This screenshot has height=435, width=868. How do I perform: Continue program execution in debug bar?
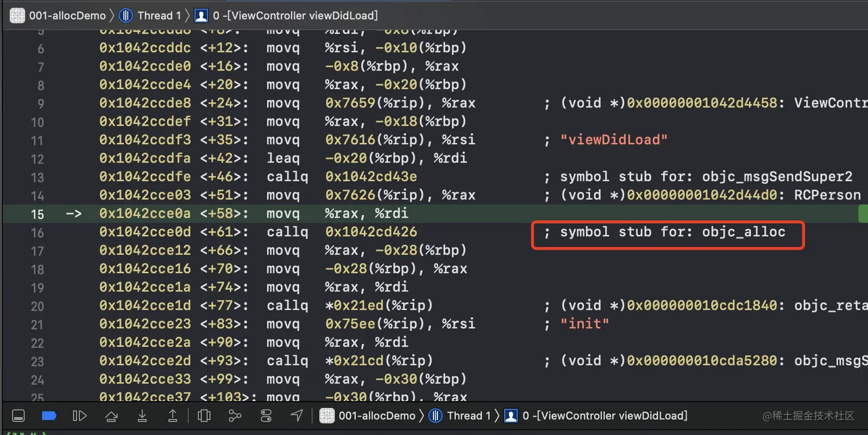coord(80,415)
